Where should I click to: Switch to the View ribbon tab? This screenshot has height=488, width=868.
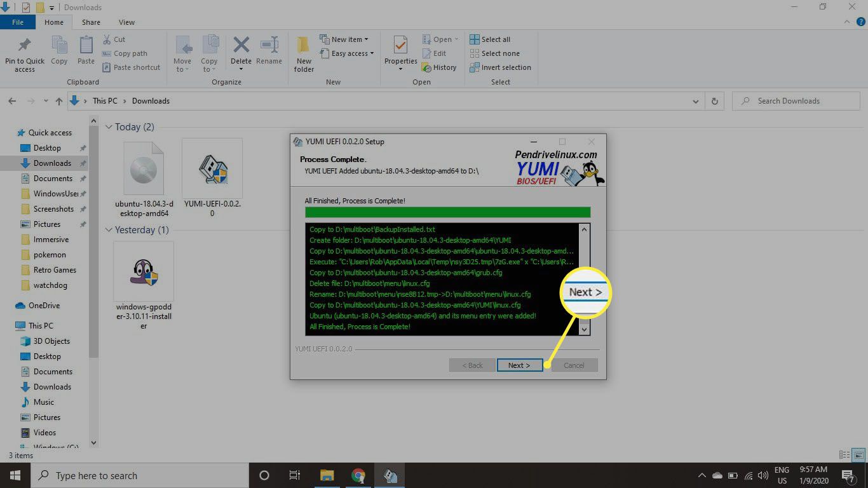click(x=126, y=22)
